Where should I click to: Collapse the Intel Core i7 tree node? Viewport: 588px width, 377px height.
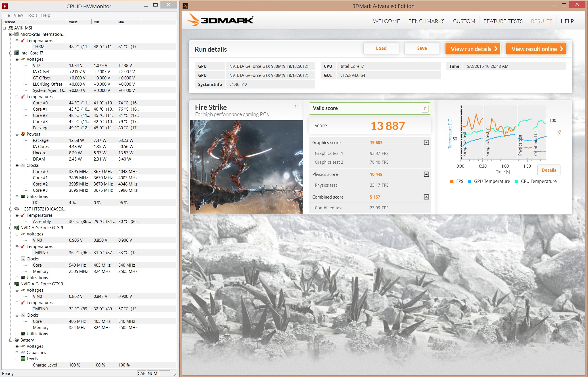point(11,53)
